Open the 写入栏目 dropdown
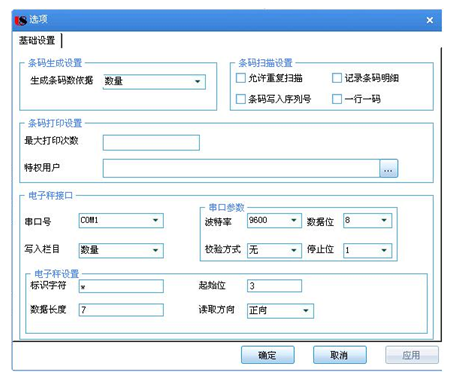 (121, 250)
